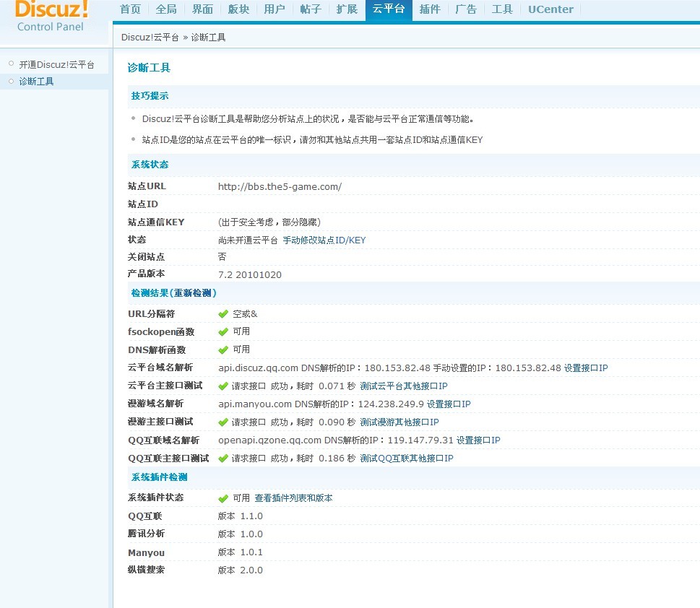The image size is (700, 608).
Task: Click the 系统插件检测 section heading
Action: click(160, 477)
